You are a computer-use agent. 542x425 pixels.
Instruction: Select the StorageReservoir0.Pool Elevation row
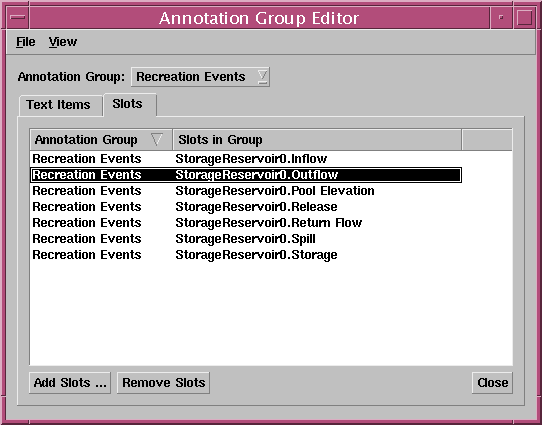point(246,191)
